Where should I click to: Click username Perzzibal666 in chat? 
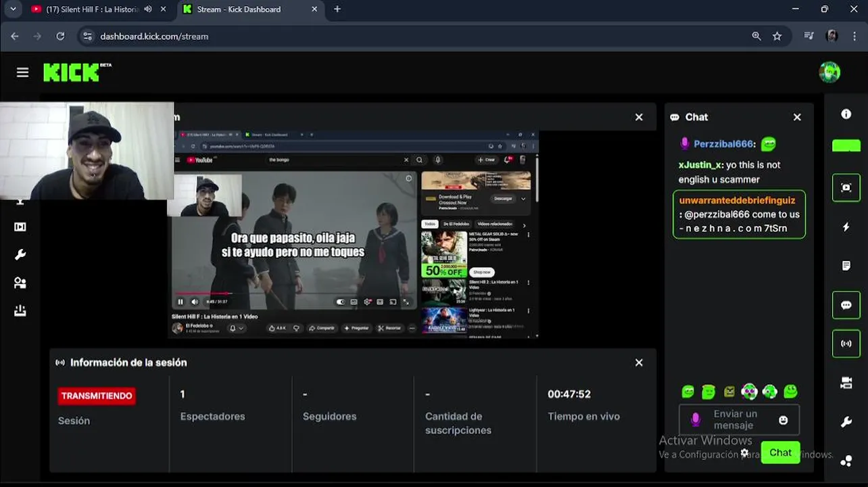(723, 144)
